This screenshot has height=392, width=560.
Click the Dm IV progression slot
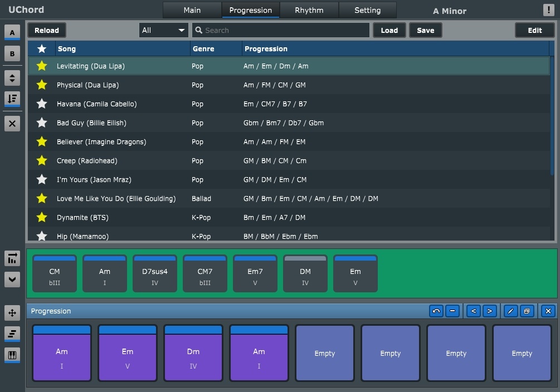coord(193,352)
